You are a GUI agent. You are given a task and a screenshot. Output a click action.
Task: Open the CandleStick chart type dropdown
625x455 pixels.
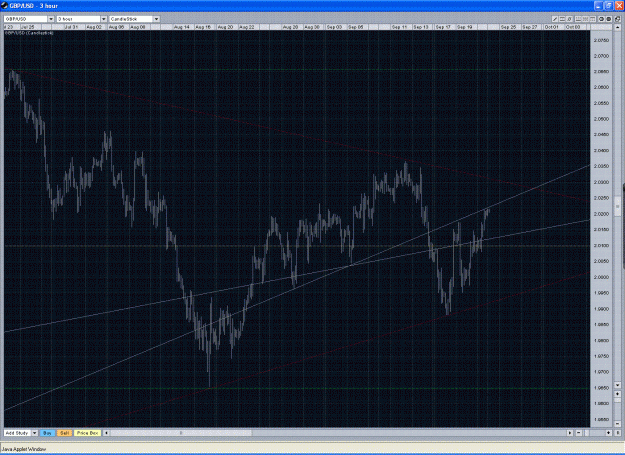156,19
